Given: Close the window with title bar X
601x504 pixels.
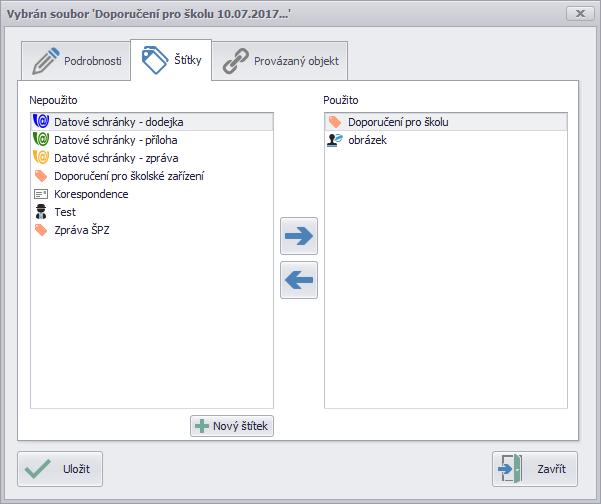Looking at the screenshot, I should tap(580, 13).
